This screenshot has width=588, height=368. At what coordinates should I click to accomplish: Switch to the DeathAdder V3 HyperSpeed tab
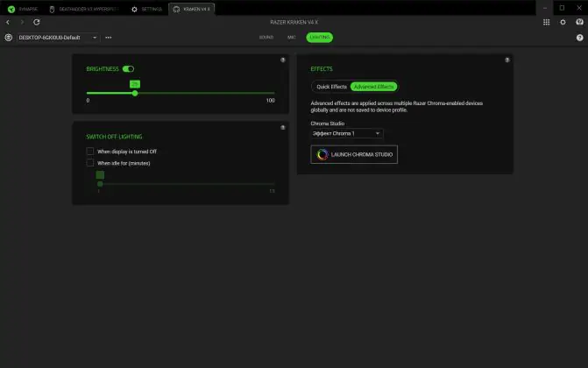pyautogui.click(x=84, y=9)
